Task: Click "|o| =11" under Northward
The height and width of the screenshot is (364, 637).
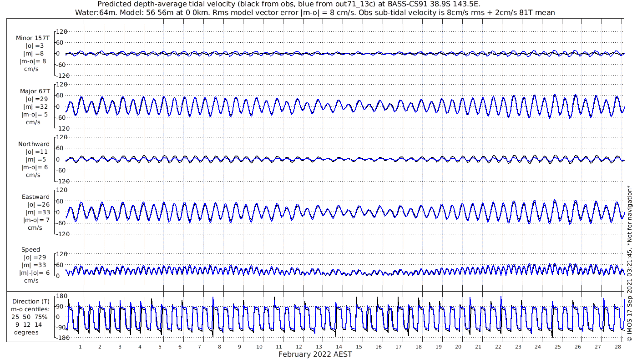Action: pos(37,152)
